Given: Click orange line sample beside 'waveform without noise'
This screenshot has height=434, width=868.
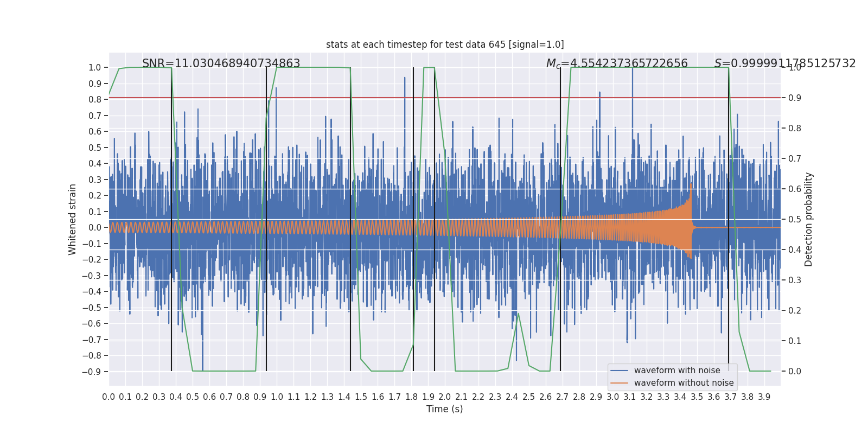Looking at the screenshot, I should coord(620,383).
